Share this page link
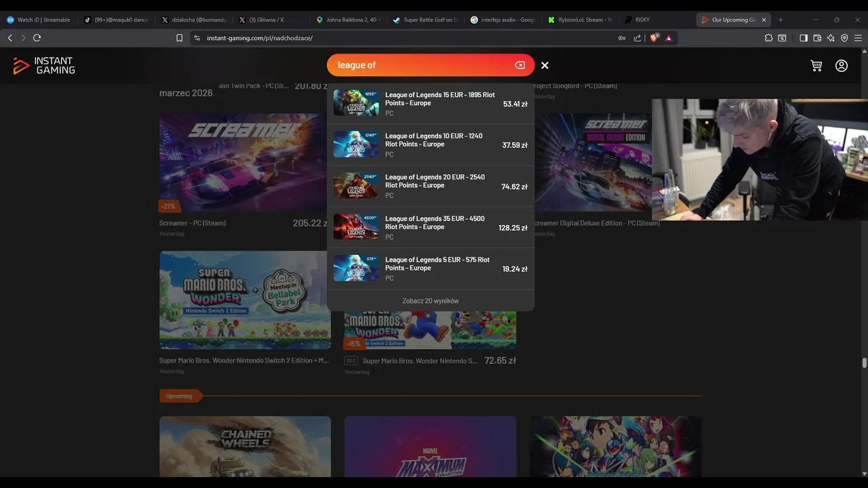 pyautogui.click(x=637, y=38)
